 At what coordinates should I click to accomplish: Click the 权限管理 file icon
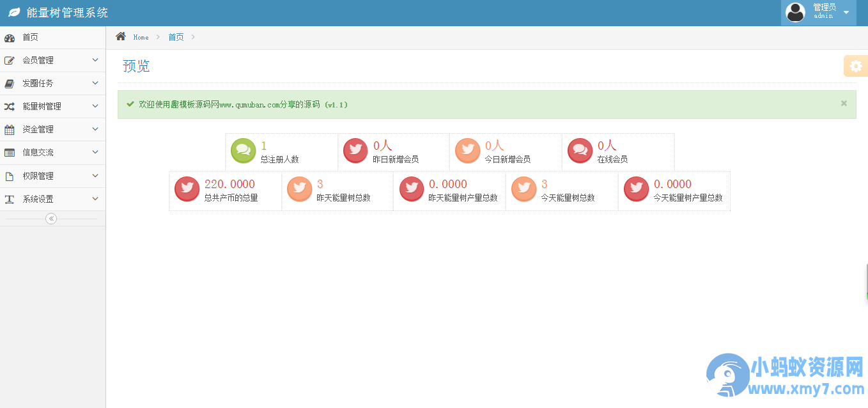pos(10,177)
